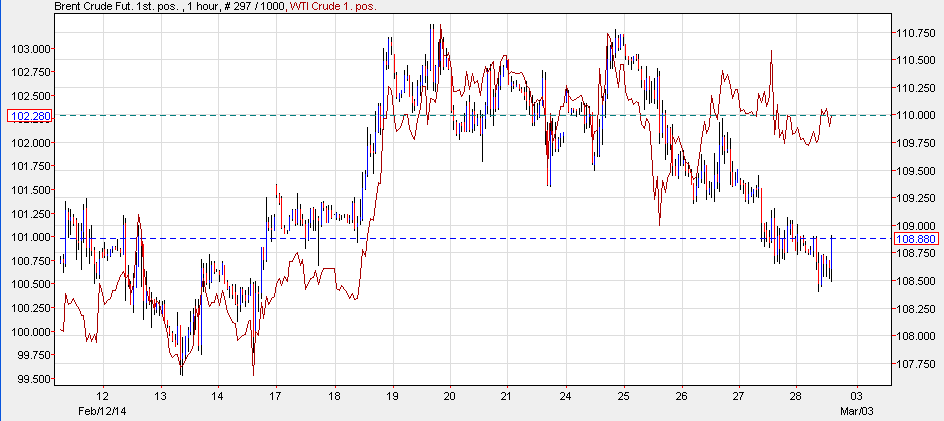Viewport: 944px width, 421px height.
Task: Click the 101.750 left axis label
Action: (30, 167)
